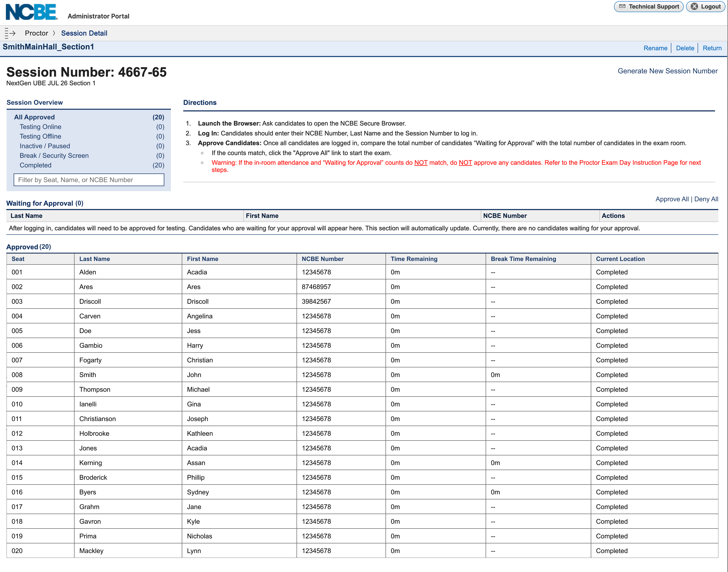Click Deny All link

click(x=706, y=199)
